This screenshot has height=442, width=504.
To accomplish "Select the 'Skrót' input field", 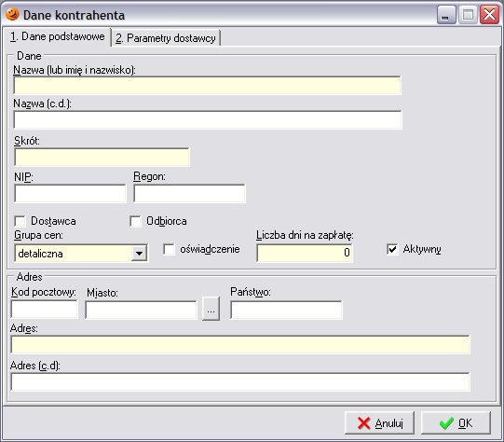I will pos(102,157).
